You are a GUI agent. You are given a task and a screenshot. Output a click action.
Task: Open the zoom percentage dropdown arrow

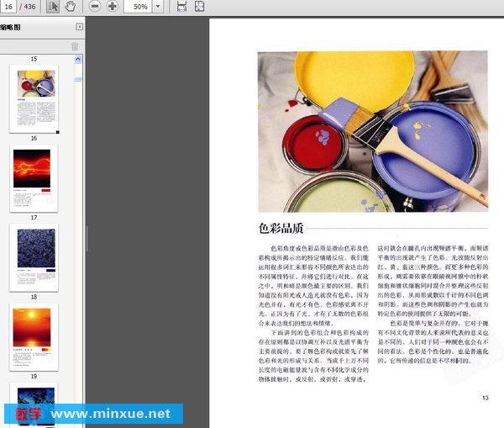[158, 7]
